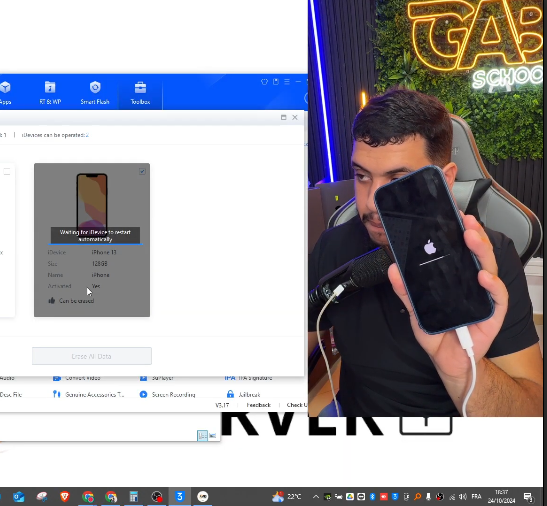
Task: Click the Erase All Data button
Action: (92, 356)
